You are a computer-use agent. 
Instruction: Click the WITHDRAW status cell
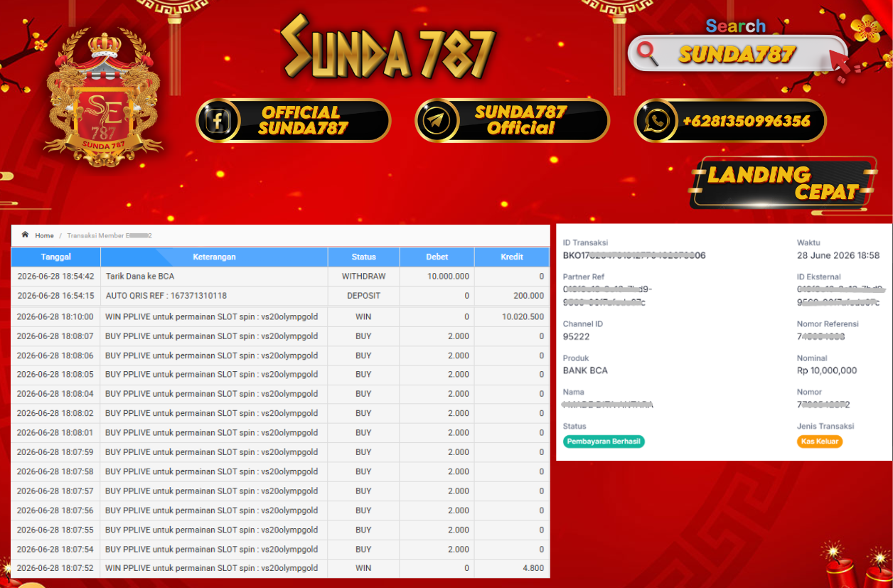point(363,277)
